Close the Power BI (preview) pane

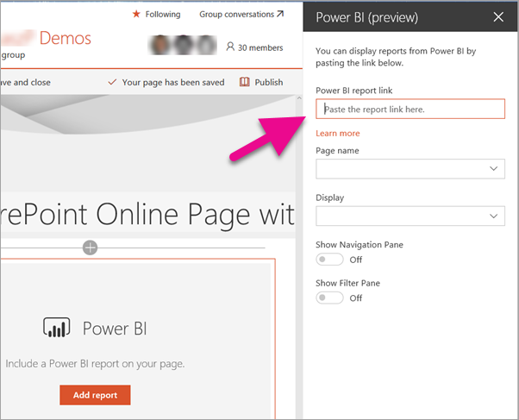point(498,17)
